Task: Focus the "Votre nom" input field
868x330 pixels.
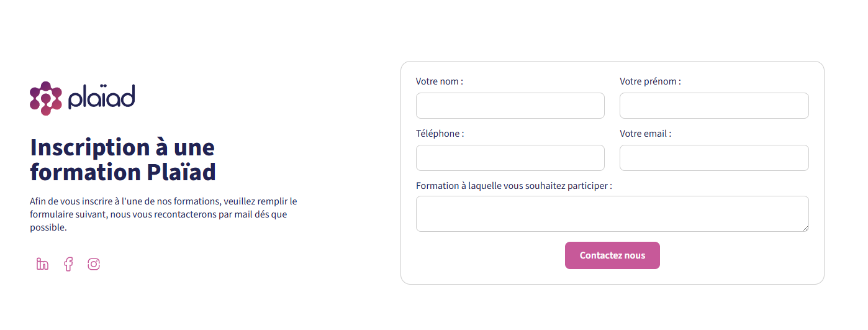Action: coord(510,106)
